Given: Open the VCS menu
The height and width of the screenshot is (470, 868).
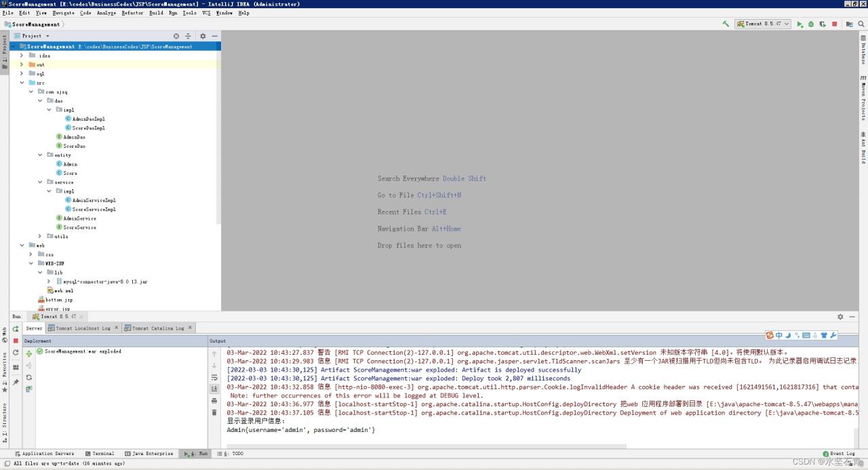Looking at the screenshot, I should [x=206, y=13].
